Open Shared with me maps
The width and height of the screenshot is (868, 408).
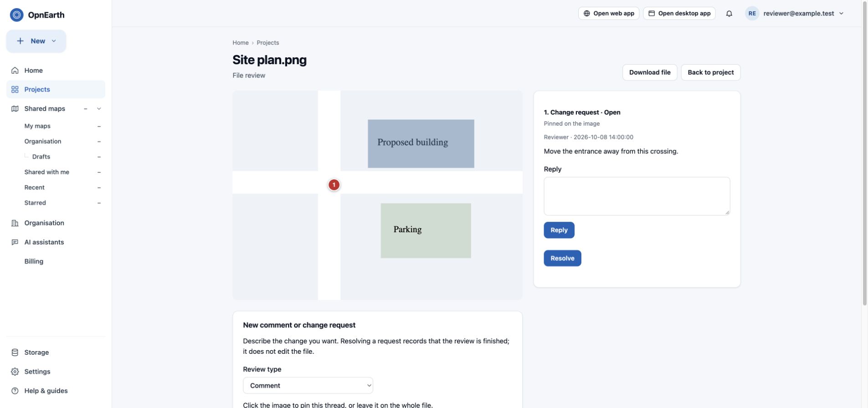47,172
